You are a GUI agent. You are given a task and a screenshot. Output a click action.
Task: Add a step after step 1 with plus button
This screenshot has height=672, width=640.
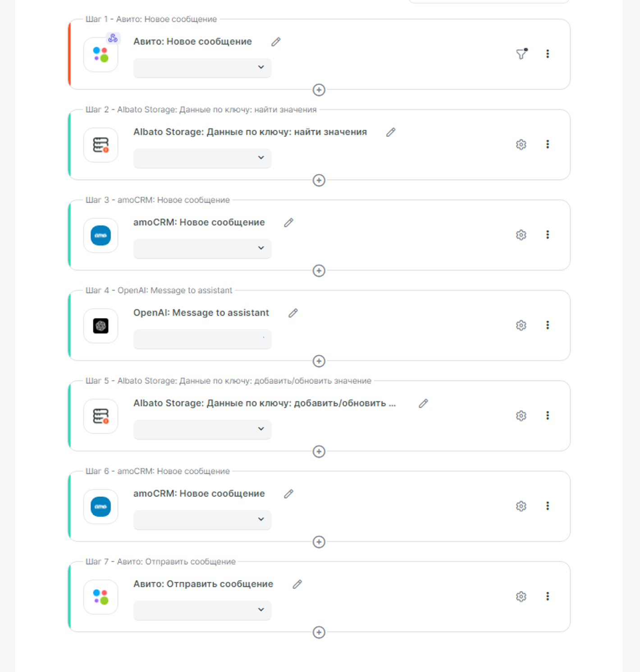(x=319, y=90)
